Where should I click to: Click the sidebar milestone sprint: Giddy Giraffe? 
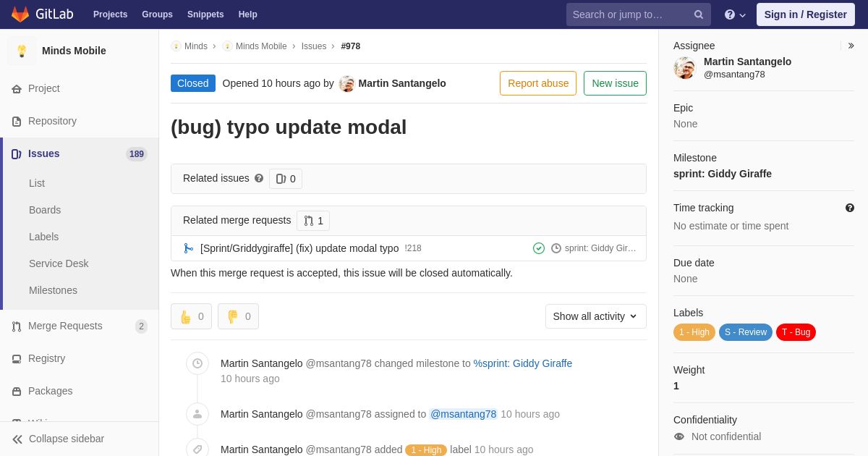[723, 174]
